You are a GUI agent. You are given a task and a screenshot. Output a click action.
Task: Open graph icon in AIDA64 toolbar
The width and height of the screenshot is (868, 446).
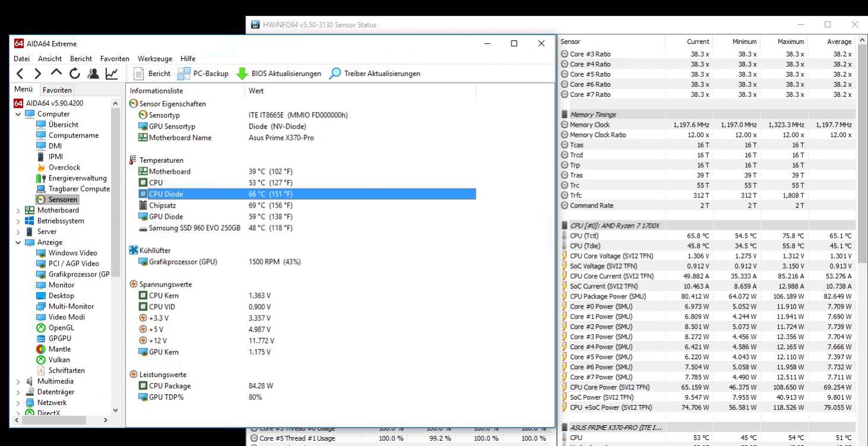tap(111, 74)
